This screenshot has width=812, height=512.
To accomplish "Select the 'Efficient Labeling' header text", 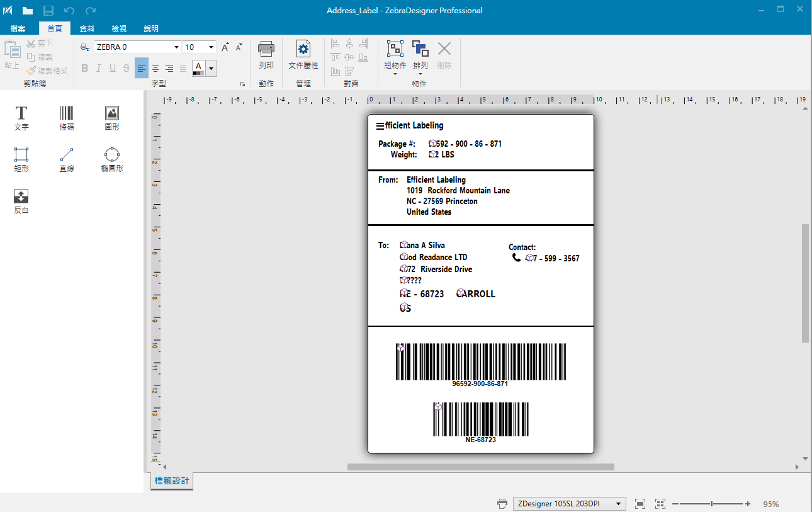I will point(410,125).
